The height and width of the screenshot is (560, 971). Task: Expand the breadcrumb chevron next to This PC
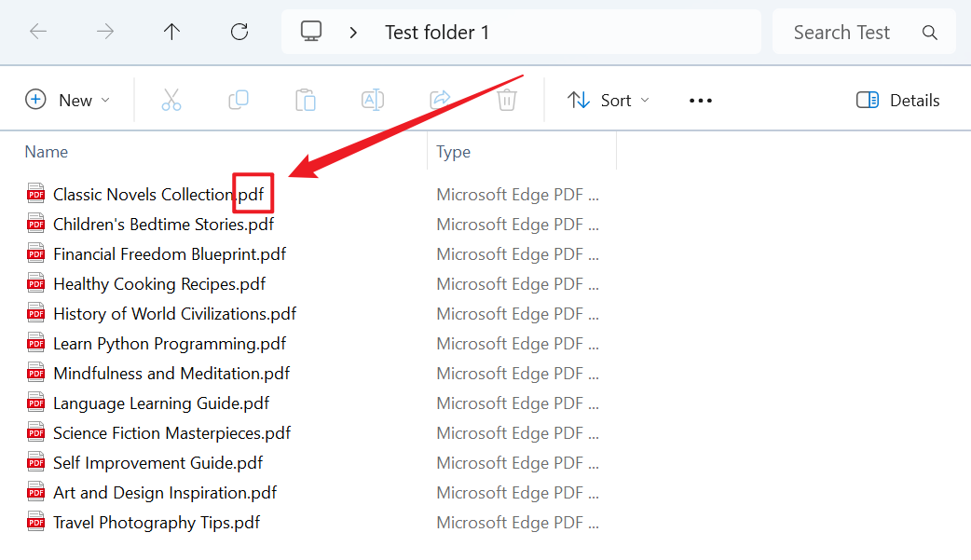click(352, 31)
